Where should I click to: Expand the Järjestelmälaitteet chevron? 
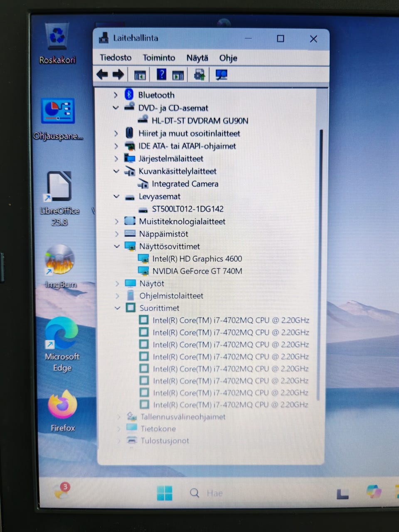coord(116,159)
